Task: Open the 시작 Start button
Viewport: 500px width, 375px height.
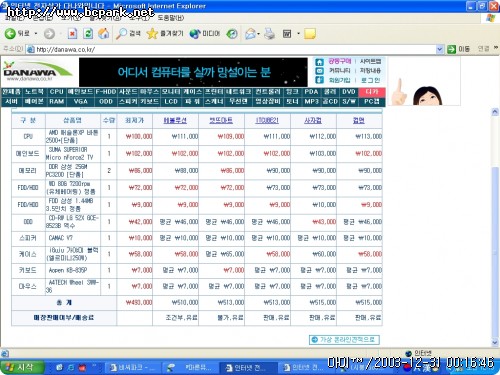Action: [x=22, y=368]
